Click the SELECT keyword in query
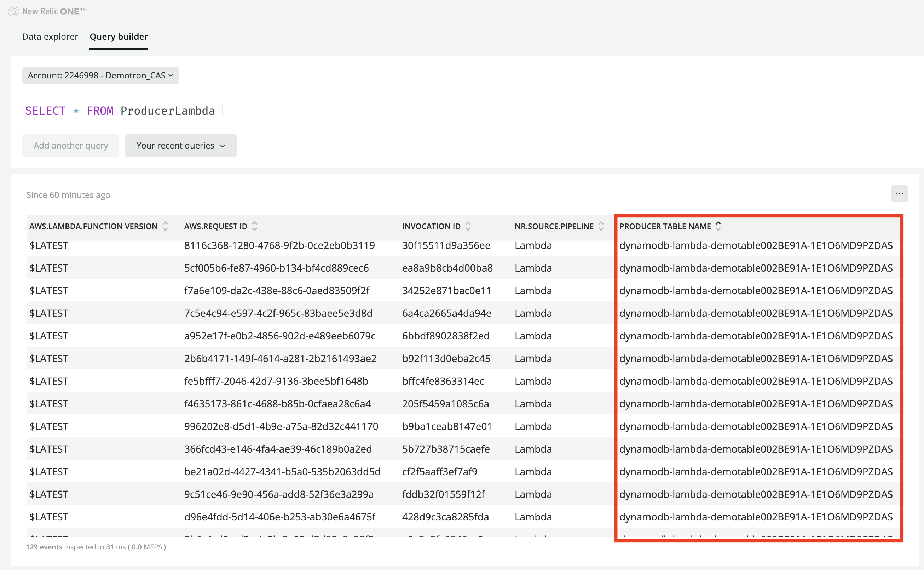The image size is (924, 570). (x=45, y=111)
